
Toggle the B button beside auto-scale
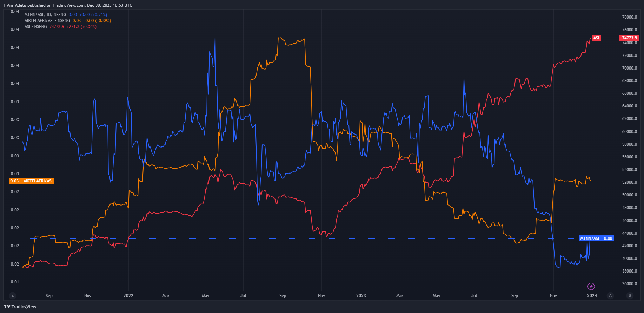pyautogui.click(x=630, y=295)
